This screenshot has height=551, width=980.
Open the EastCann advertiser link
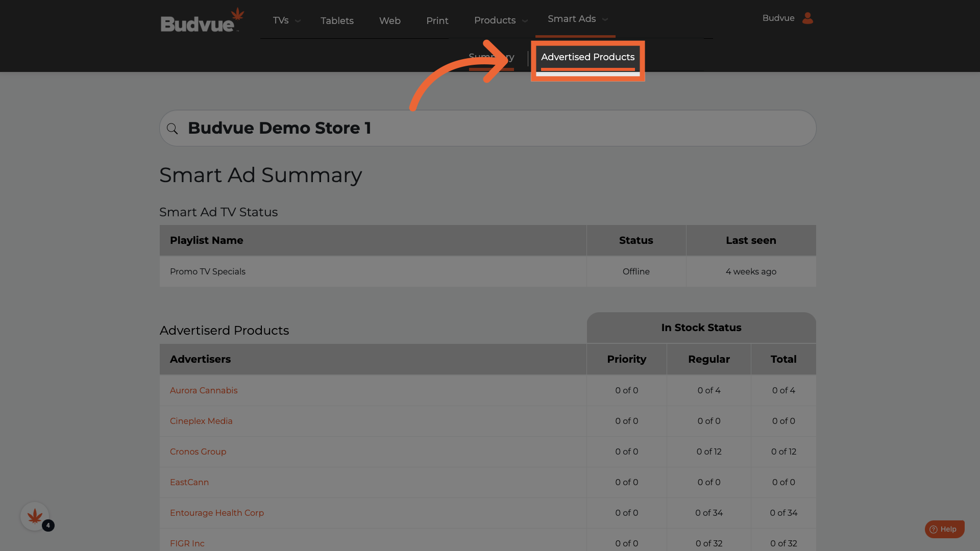tap(189, 482)
